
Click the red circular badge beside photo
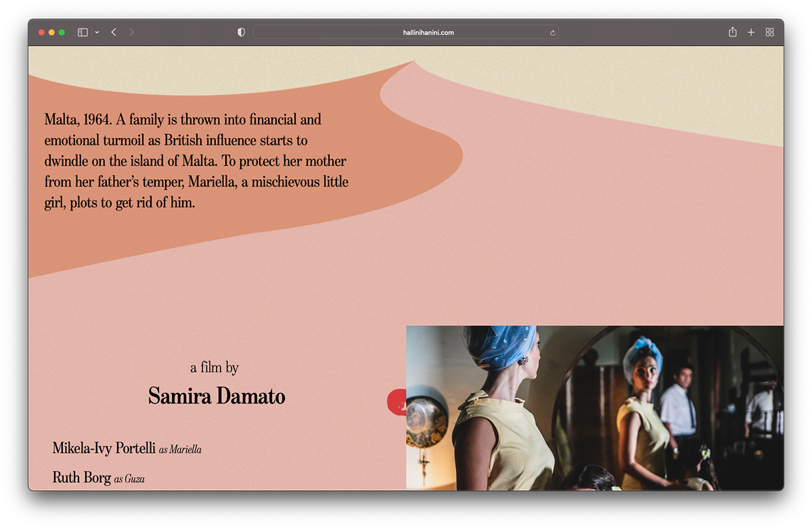pyautogui.click(x=397, y=401)
